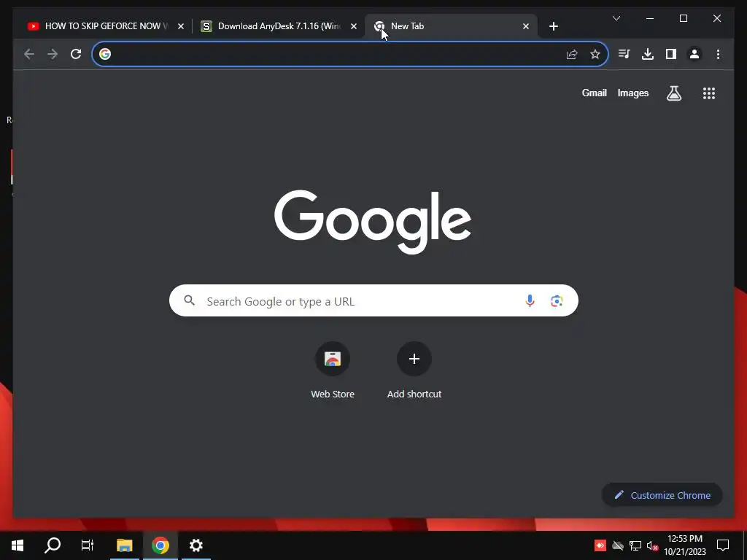Close the Download AnyDesk tab
Viewport: 747px width, 560px height.
354,26
